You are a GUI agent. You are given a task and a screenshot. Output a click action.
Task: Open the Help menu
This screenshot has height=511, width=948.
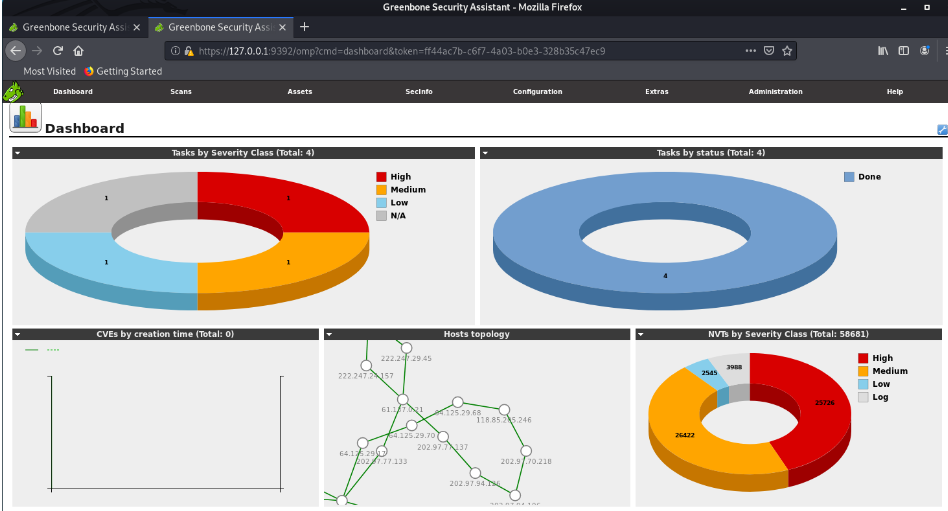[895, 92]
